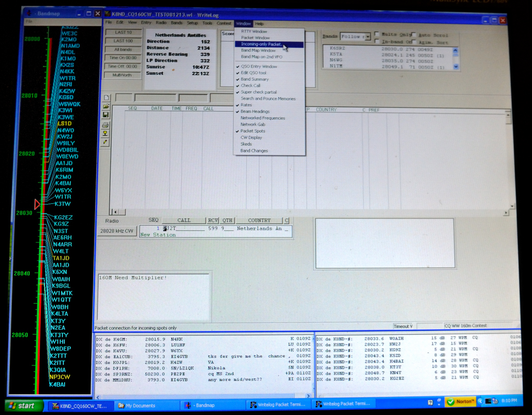
Task: Click the PE2PE spot line in packet terminal
Action: tap(203, 373)
